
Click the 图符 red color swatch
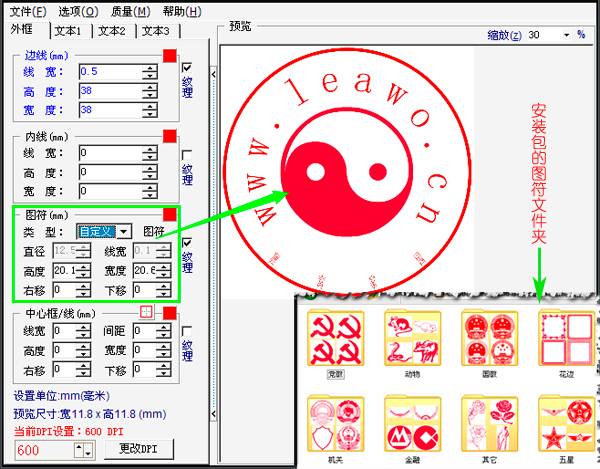pos(170,215)
